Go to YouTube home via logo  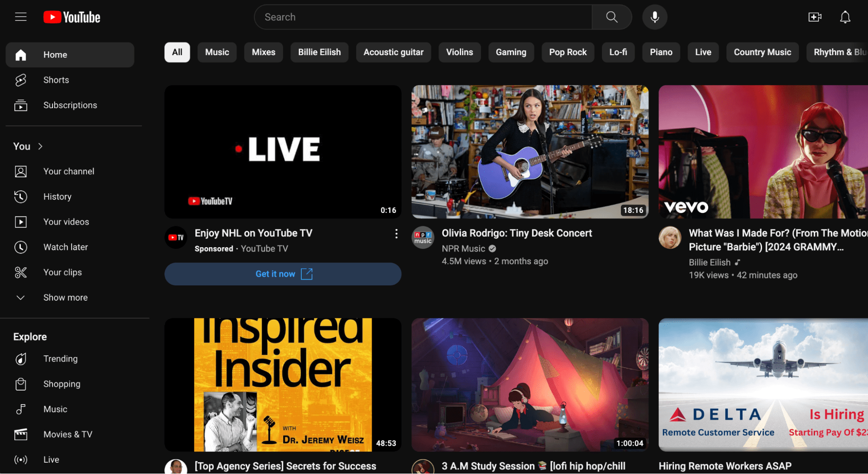(x=72, y=17)
